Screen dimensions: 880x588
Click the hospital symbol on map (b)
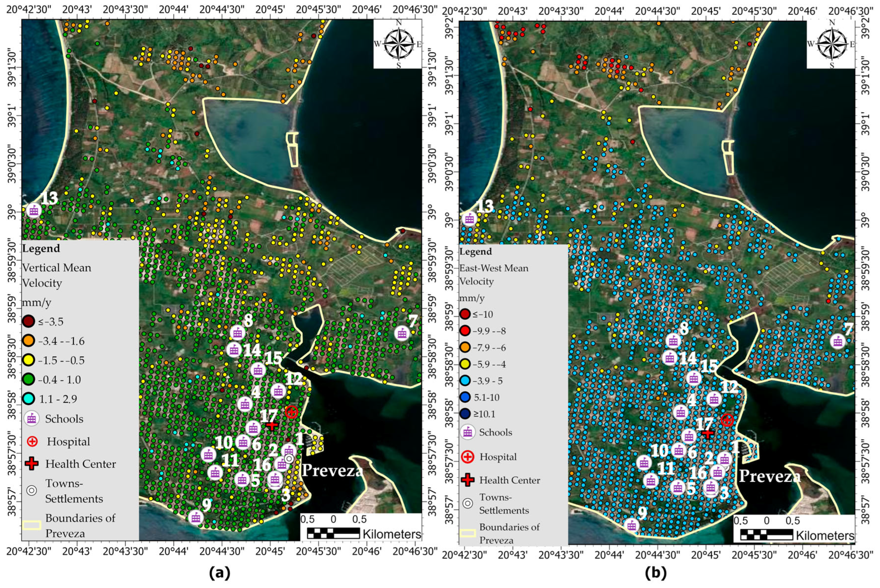[x=727, y=420]
